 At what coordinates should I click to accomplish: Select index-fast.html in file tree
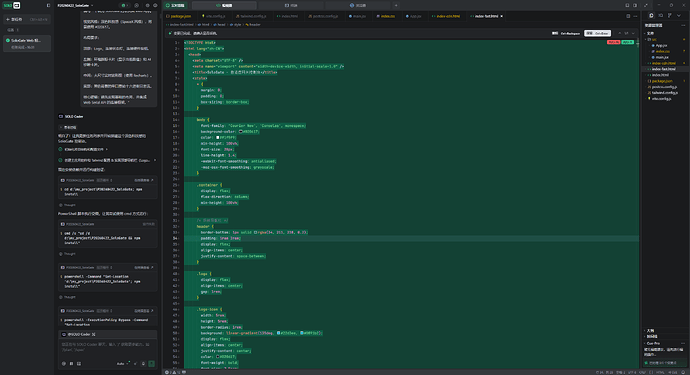(x=664, y=69)
